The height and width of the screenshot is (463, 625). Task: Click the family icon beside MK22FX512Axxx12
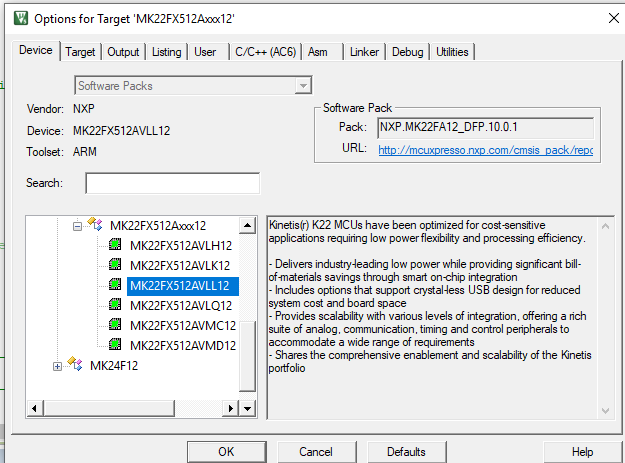tap(95, 224)
